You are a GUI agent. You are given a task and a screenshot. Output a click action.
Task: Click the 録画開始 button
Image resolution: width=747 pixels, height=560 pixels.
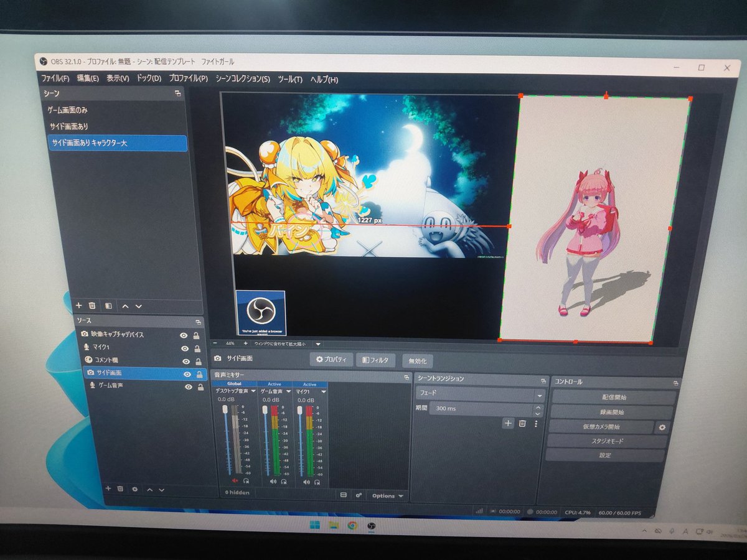tap(612, 412)
